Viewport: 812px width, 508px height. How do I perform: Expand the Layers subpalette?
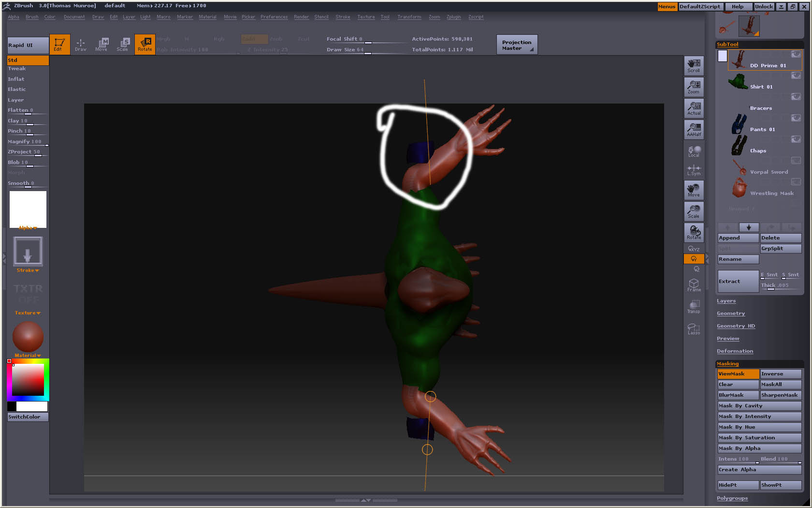point(726,301)
